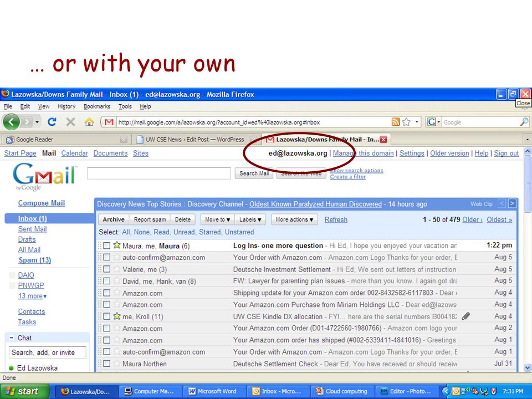Click the chat Search, add, or invite field
Image resolution: width=532 pixels, height=399 pixels.
tap(48, 352)
